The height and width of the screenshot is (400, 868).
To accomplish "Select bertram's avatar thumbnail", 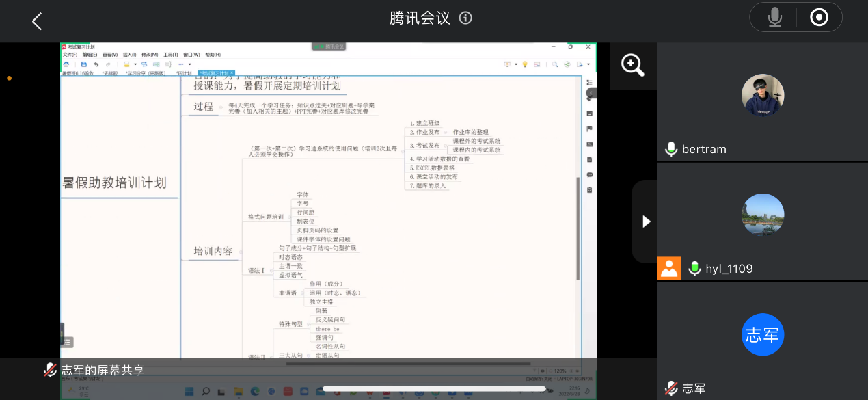I will [762, 95].
